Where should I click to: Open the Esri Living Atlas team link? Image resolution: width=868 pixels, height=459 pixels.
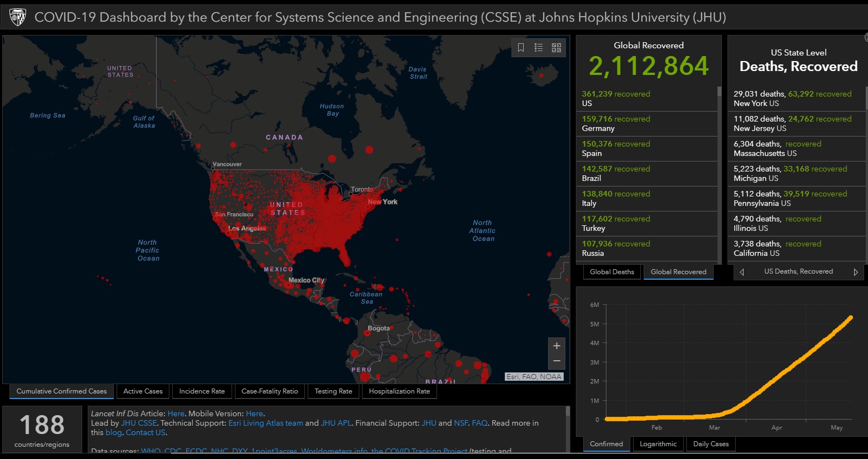265,423
